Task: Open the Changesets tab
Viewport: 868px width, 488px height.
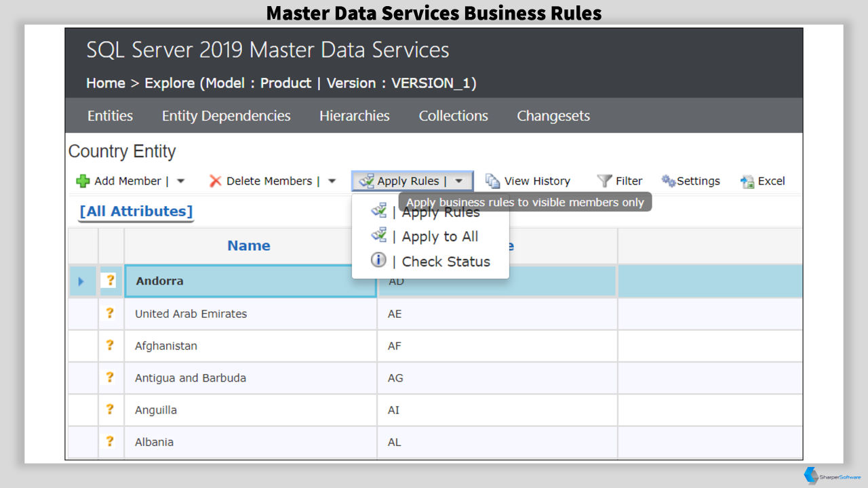Action: [x=553, y=116]
